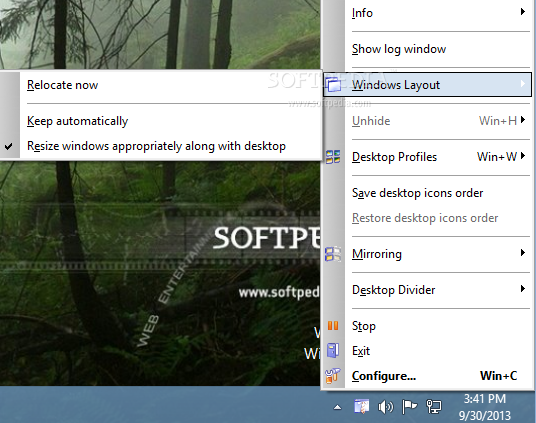Choose Show log window
The height and width of the screenshot is (423, 536).
point(427,49)
